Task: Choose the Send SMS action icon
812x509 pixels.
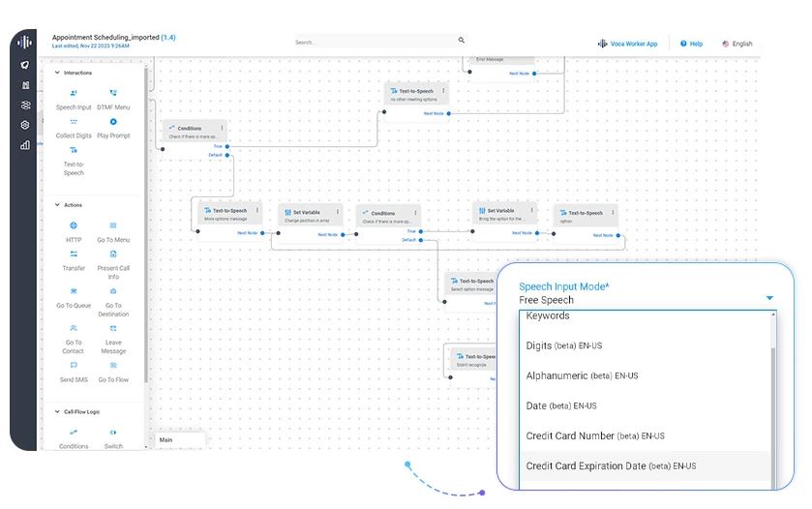Action: (x=74, y=365)
